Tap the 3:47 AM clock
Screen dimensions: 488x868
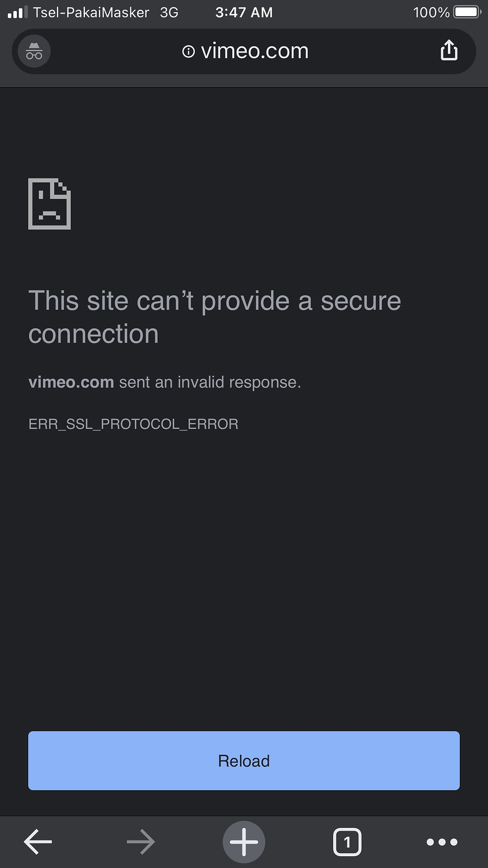pyautogui.click(x=244, y=12)
